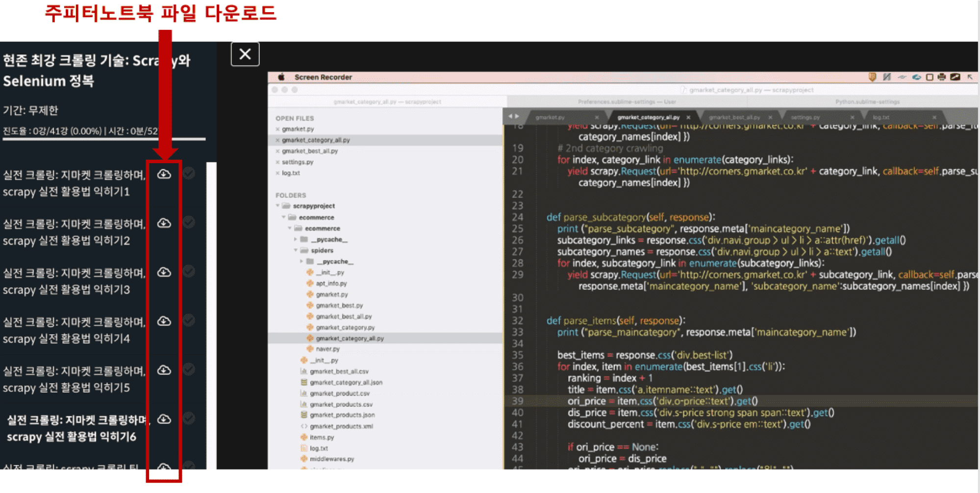Close the video player with the X button
The image size is (980, 493).
coord(245,54)
